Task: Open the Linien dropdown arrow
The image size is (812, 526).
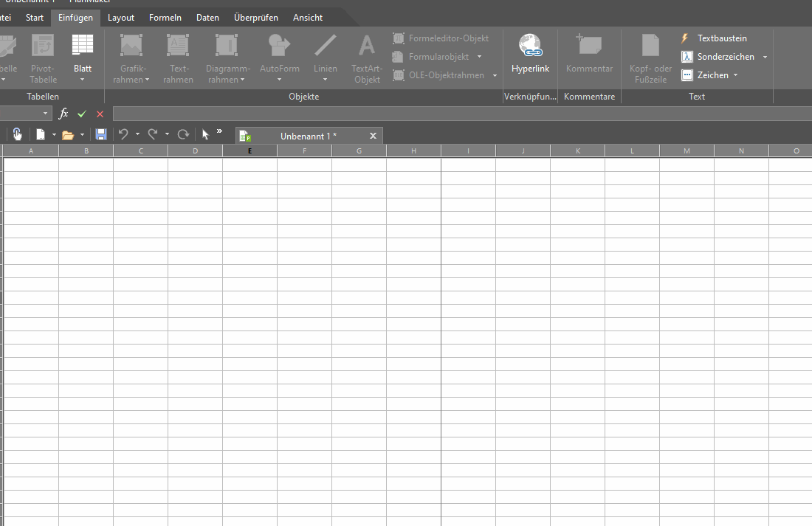Action: [326, 80]
